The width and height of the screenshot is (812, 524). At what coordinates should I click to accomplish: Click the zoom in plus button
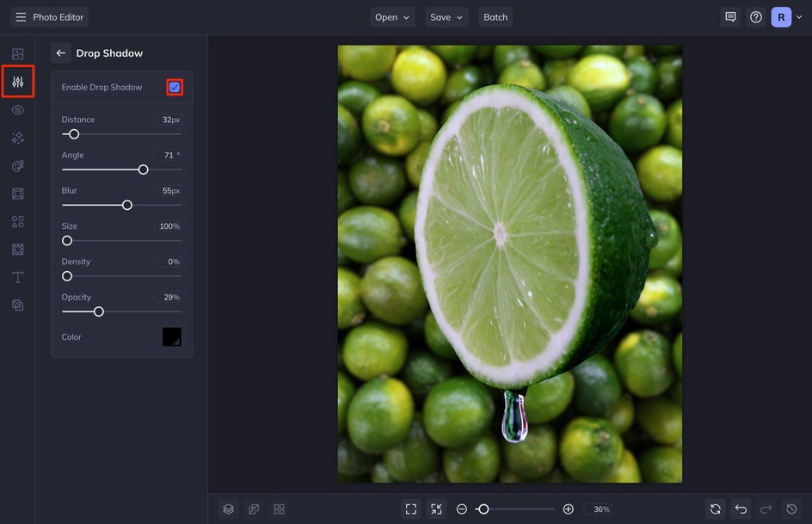pyautogui.click(x=568, y=509)
